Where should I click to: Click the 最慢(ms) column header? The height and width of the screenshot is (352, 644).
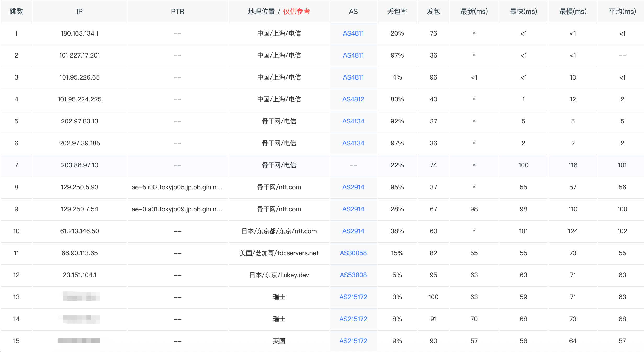coord(573,12)
